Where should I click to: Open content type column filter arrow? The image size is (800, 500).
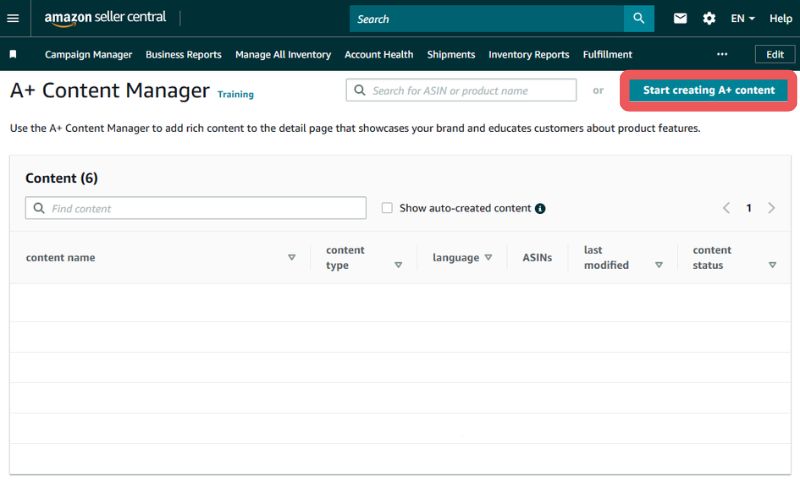click(398, 265)
